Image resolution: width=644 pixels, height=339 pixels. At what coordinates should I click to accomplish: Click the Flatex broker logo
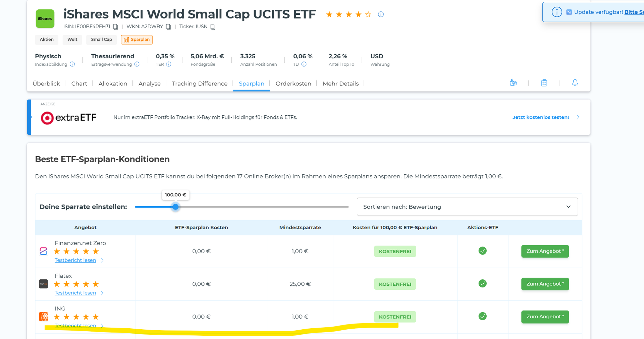point(44,284)
